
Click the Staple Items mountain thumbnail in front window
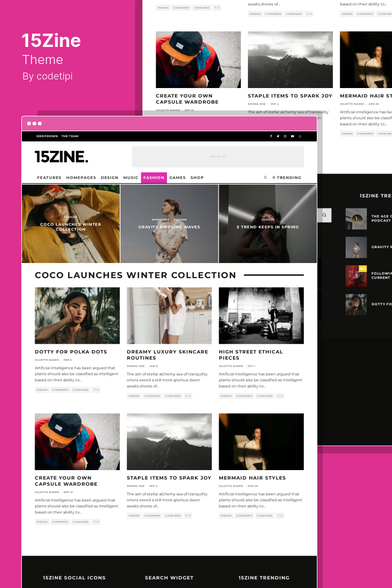point(170,442)
